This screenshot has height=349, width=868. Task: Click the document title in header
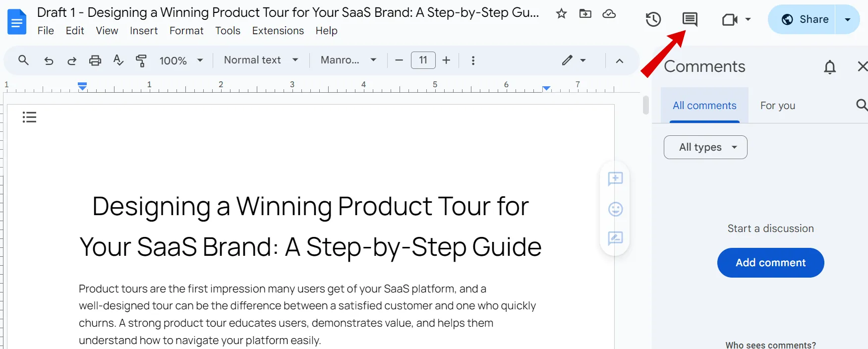(x=288, y=12)
